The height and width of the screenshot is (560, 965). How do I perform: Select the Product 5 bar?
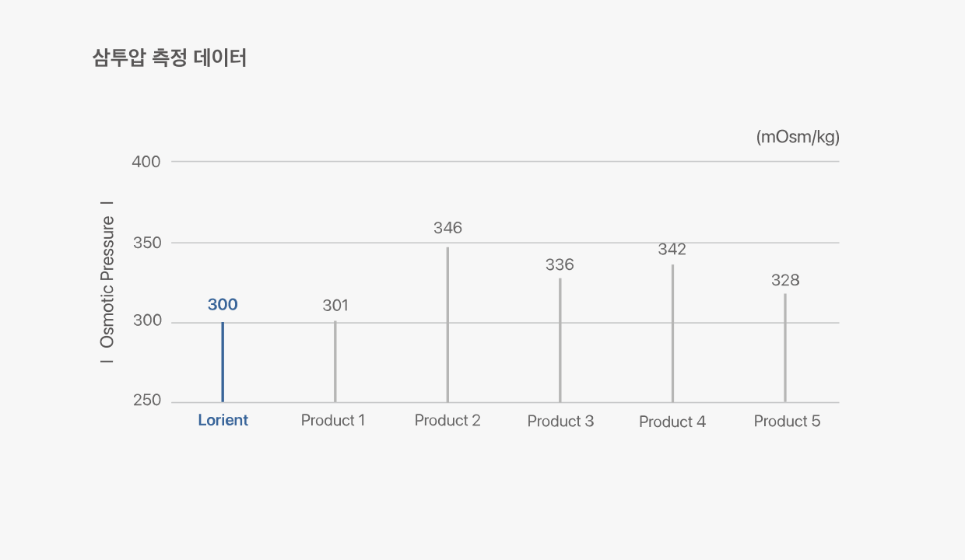coord(785,348)
